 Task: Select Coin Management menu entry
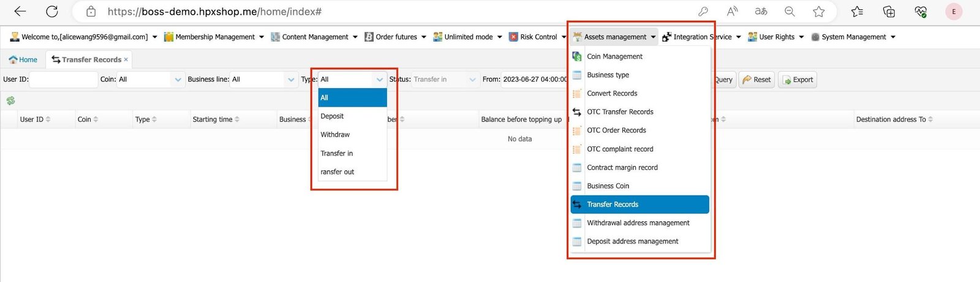614,56
